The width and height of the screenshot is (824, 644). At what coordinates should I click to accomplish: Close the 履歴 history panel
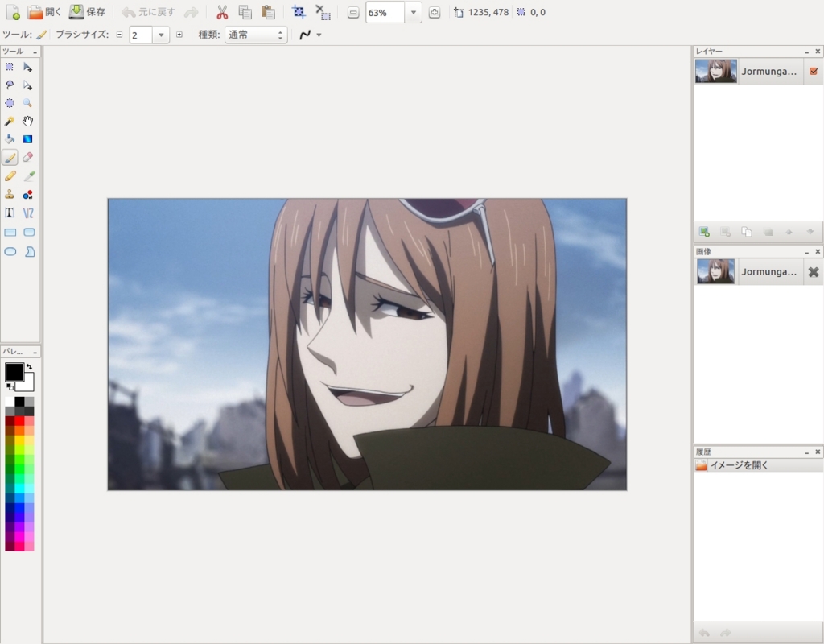818,452
